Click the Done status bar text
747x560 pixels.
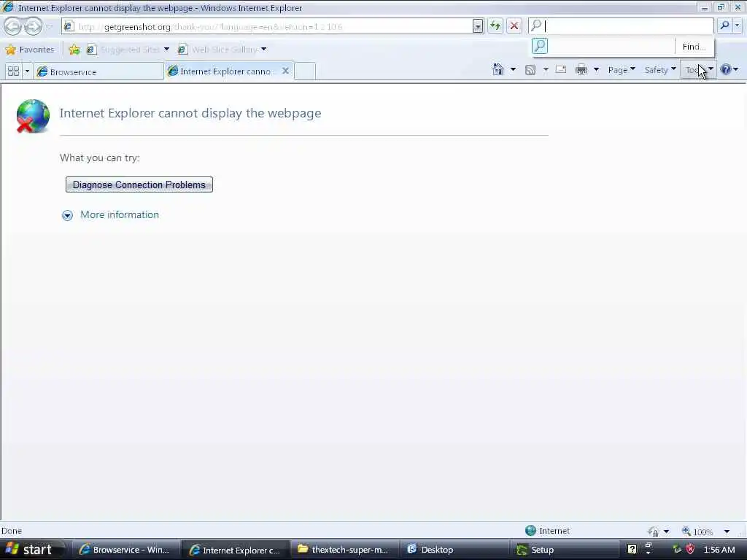[x=12, y=531]
